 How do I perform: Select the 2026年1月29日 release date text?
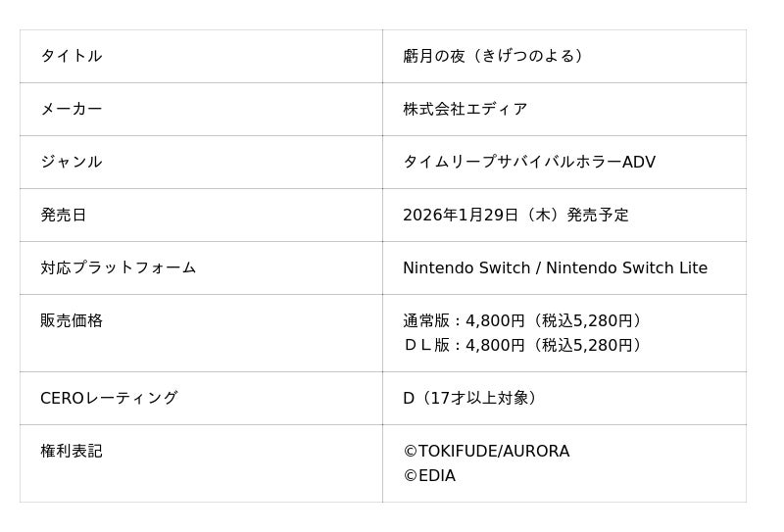(461, 215)
